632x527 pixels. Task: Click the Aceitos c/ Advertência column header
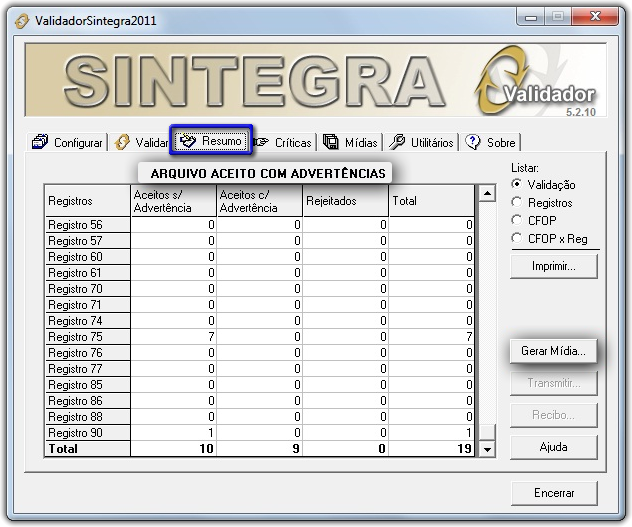tap(260, 201)
